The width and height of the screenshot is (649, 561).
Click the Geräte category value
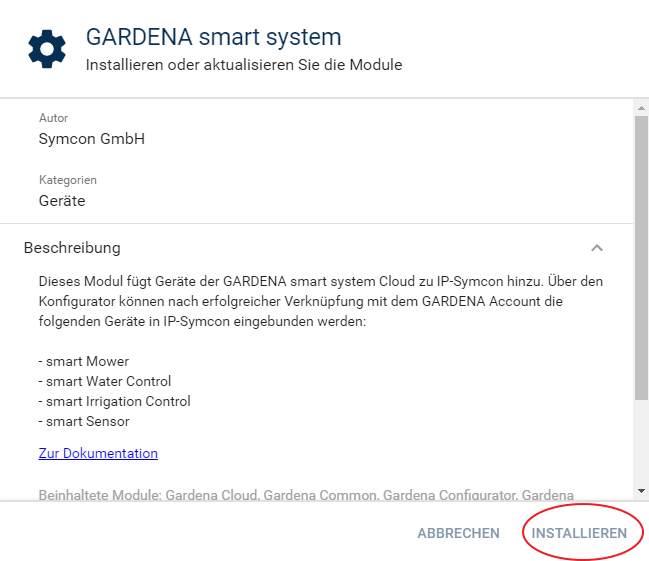[x=62, y=201]
